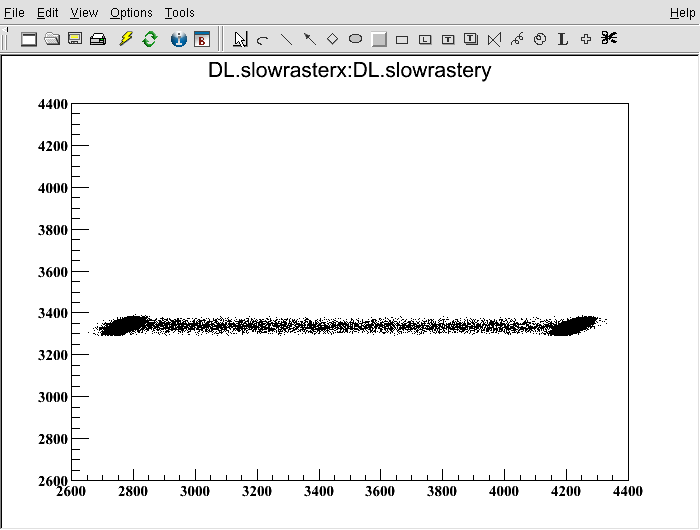Click the Save As disk icon
The width and height of the screenshot is (700, 530).
pos(75,39)
